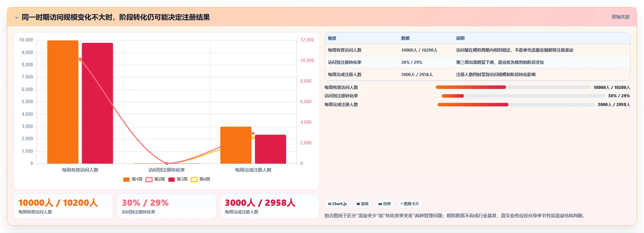Click the left axis value 5,000

(27, 102)
